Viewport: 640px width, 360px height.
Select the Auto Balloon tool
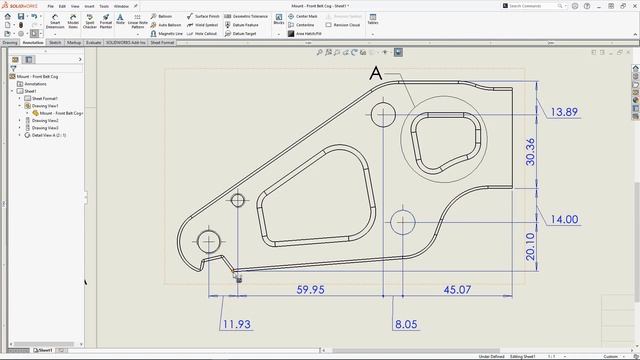pos(167,25)
